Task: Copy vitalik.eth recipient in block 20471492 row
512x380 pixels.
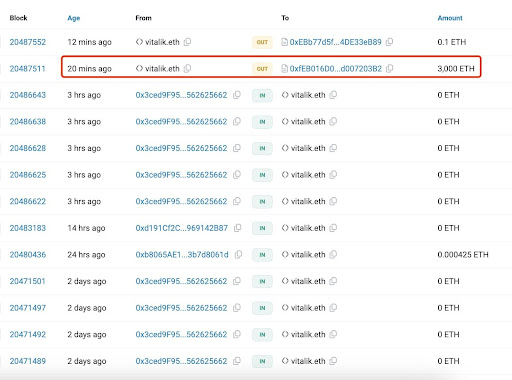Action: pos(333,334)
